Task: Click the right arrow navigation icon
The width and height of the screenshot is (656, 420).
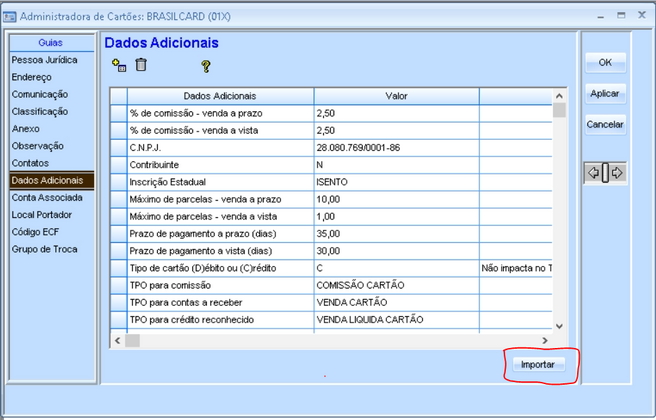Action: (617, 173)
